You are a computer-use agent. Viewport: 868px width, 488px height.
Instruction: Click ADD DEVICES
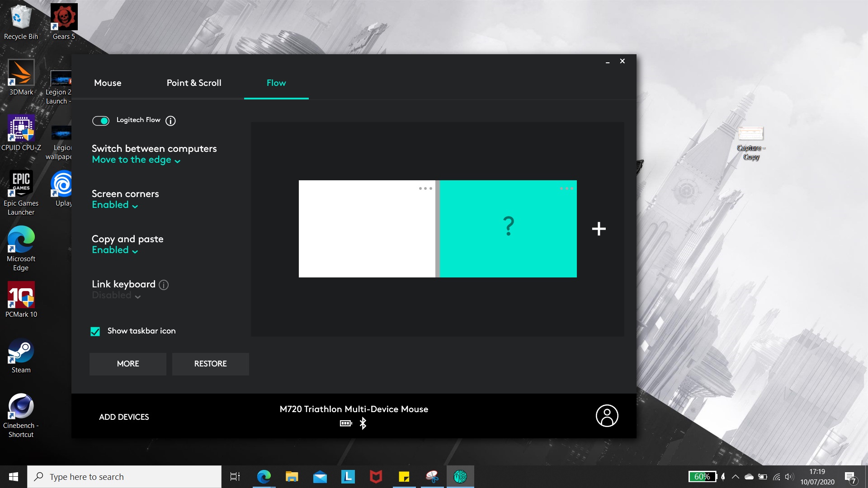(x=124, y=417)
